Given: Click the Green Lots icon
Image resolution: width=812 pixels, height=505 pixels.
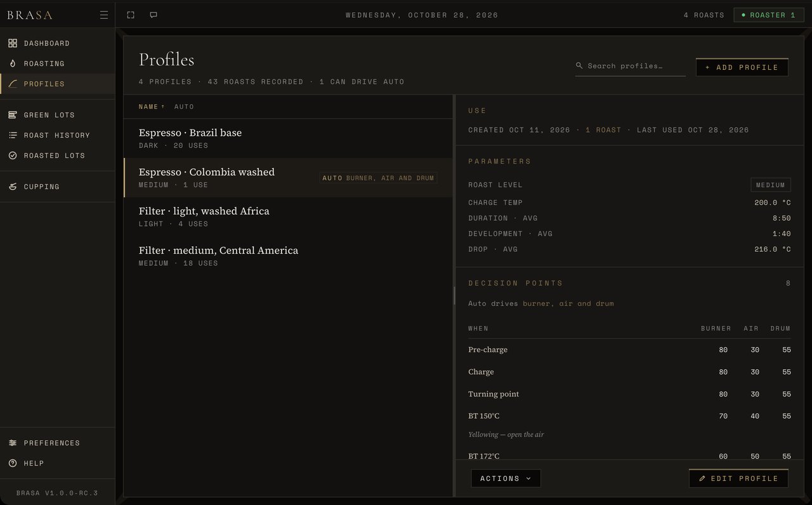Looking at the screenshot, I should click(x=13, y=115).
